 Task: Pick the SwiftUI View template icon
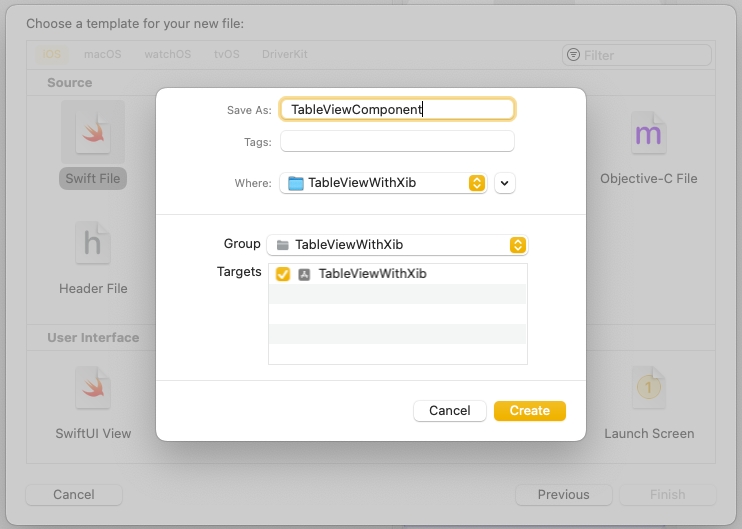[93, 388]
